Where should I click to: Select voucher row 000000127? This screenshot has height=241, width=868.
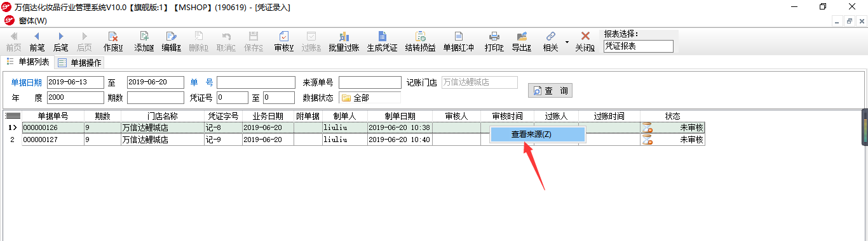point(363,140)
